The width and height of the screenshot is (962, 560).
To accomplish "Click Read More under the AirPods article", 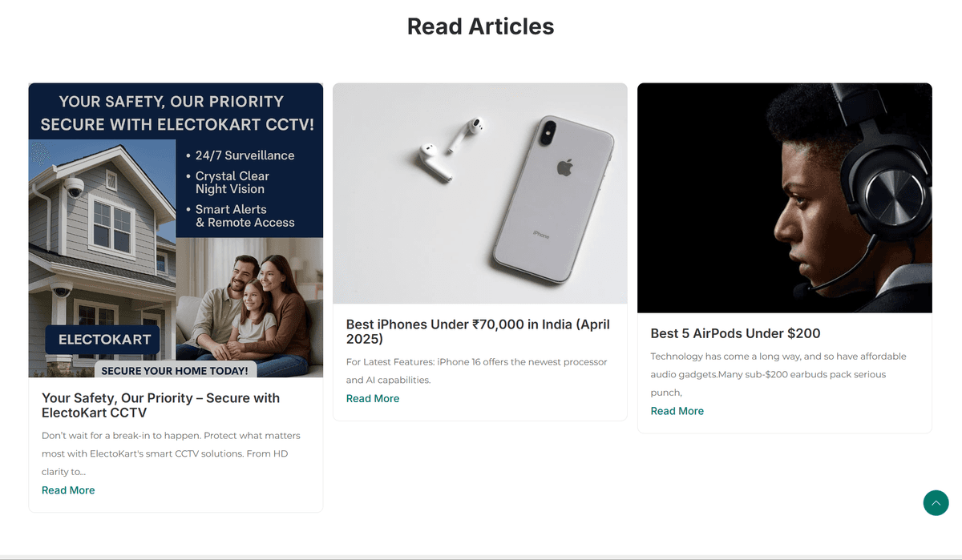I will (677, 411).
